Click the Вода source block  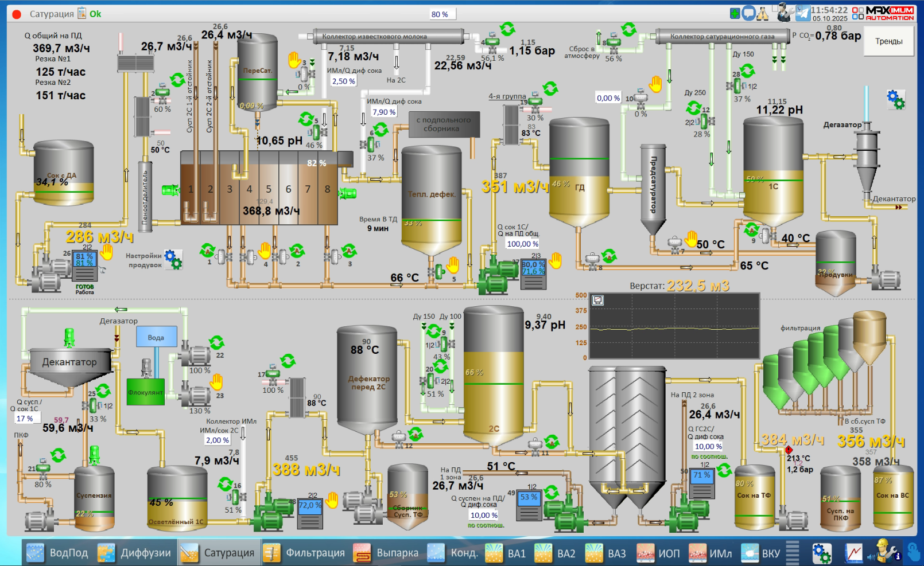(x=156, y=337)
